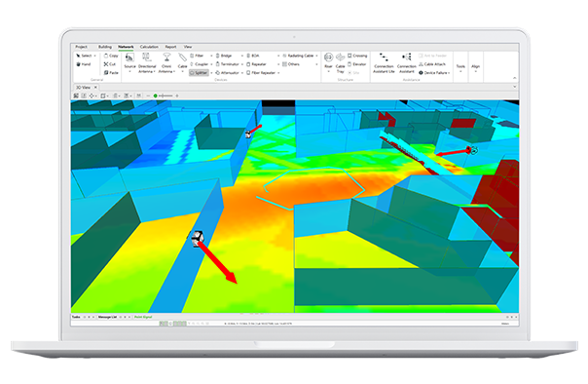Open the Project tab
588x384 pixels.
click(x=82, y=47)
